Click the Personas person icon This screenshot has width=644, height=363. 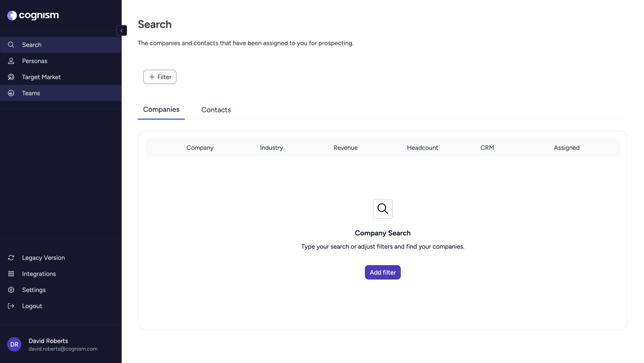click(11, 61)
